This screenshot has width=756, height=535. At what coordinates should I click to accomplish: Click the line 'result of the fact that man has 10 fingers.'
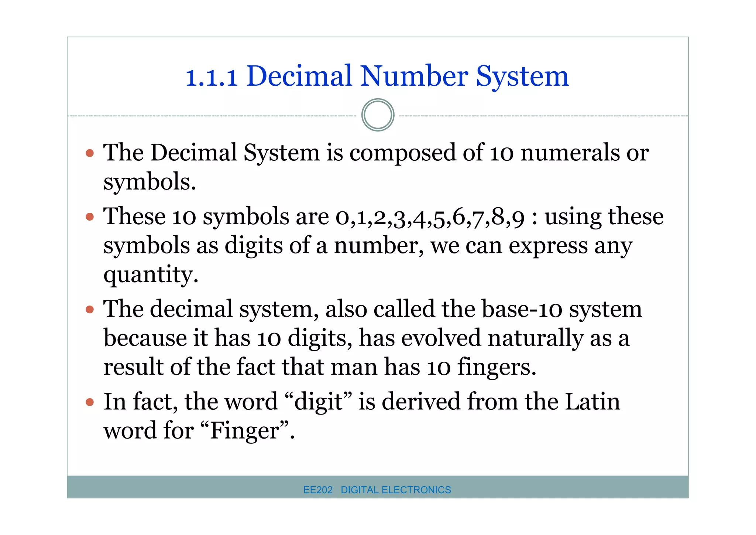click(x=320, y=367)
